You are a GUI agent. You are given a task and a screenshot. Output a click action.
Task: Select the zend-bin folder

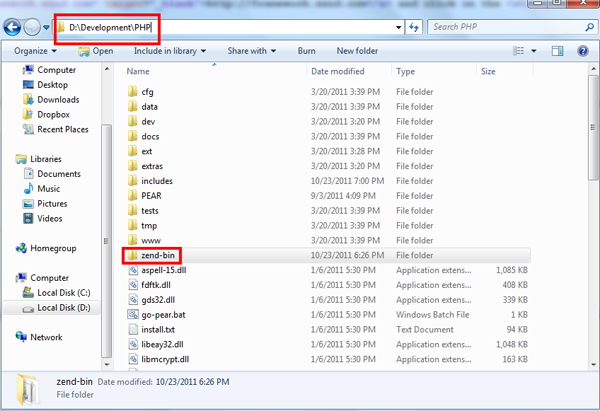[x=160, y=256]
